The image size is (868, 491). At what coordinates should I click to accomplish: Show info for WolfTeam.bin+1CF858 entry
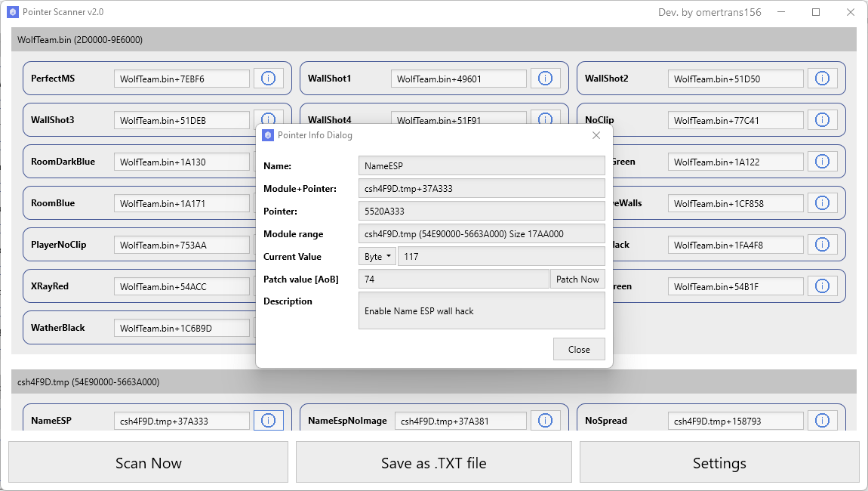point(822,203)
